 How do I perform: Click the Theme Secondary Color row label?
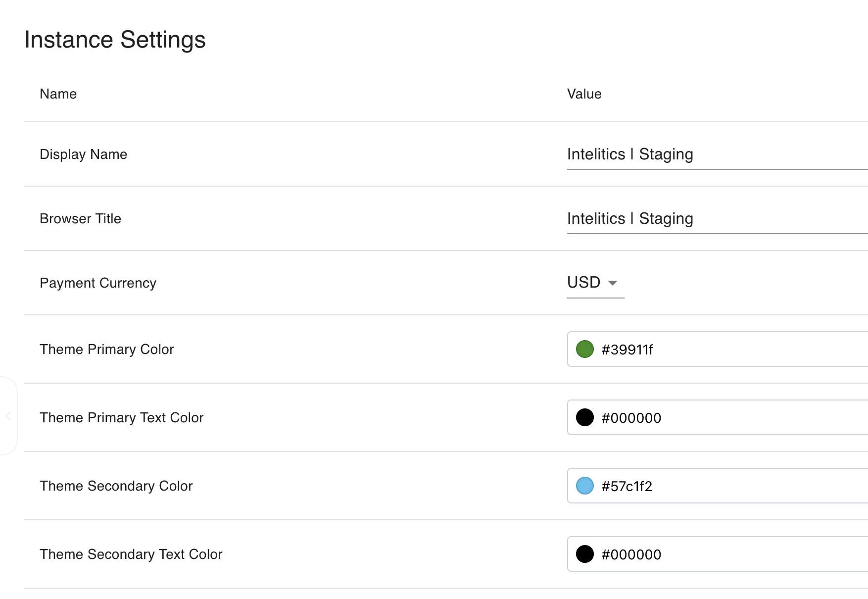click(116, 486)
